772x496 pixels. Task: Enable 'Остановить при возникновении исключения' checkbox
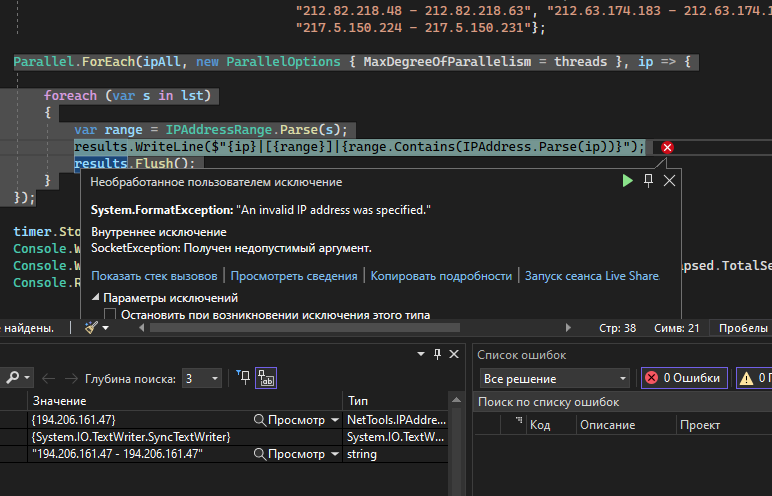[110, 315]
